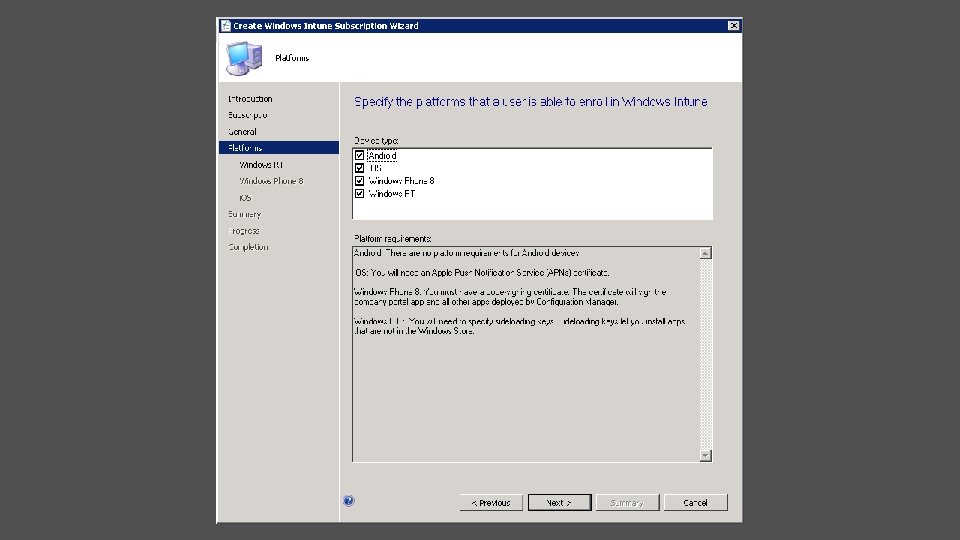Click the requirements scrollbar down arrow
The height and width of the screenshot is (540, 960).
point(705,456)
